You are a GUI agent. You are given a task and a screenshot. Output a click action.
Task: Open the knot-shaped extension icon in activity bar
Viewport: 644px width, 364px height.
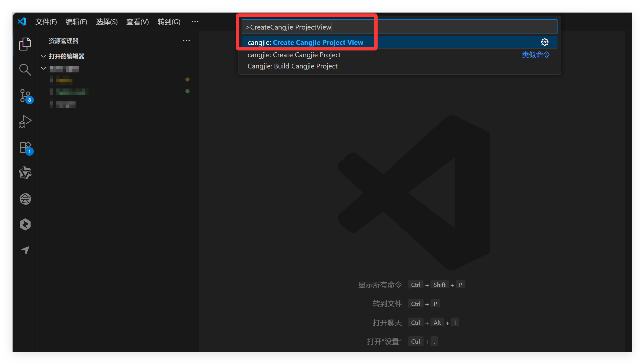click(25, 173)
